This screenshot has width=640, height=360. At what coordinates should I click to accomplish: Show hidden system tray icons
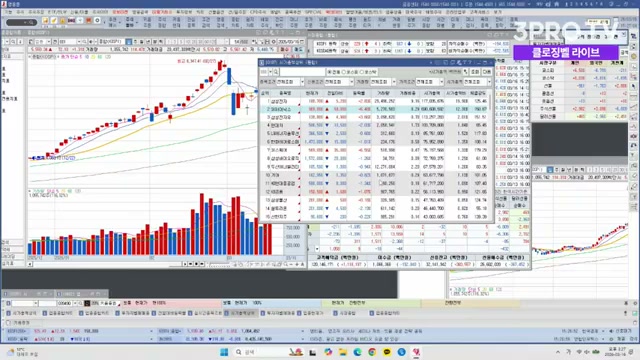point(558,352)
